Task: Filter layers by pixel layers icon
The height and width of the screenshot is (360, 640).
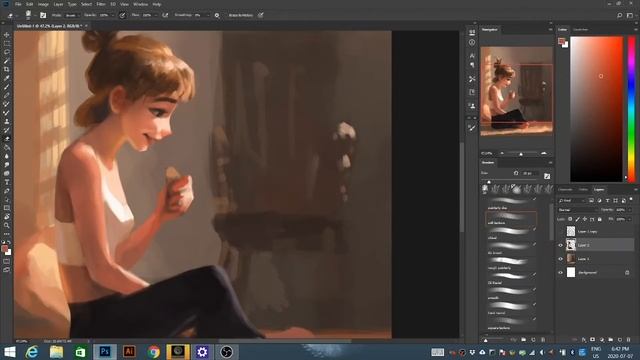Action: click(591, 200)
